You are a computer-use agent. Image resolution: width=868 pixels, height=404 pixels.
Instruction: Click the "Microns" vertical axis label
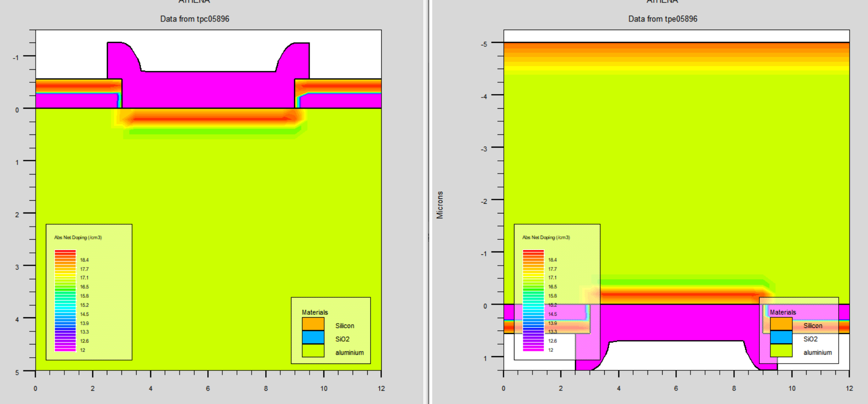[x=440, y=205]
